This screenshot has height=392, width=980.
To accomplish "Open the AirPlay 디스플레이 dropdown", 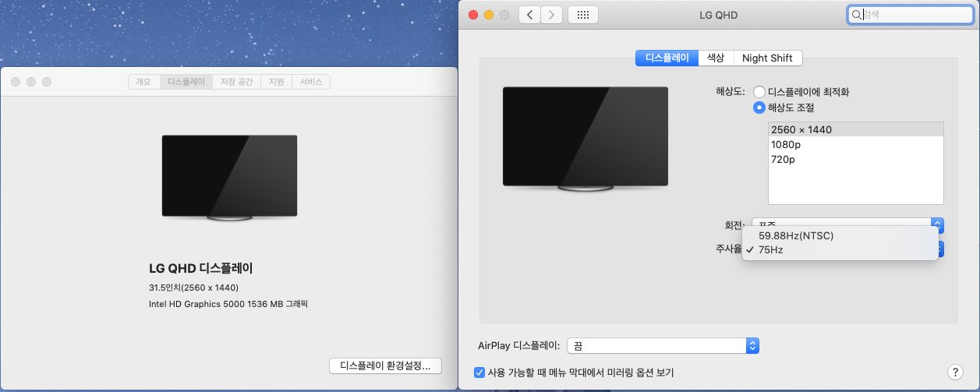I will coord(663,345).
